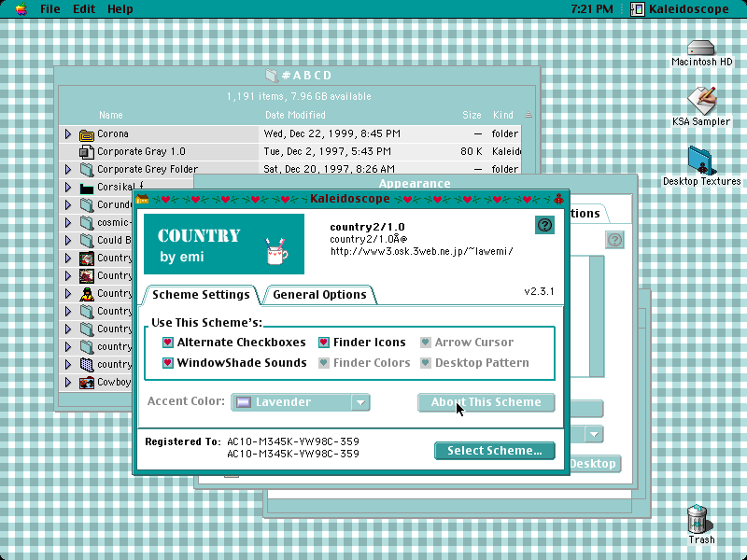
Task: Select the black Corsikal folder icon
Action: (x=86, y=188)
